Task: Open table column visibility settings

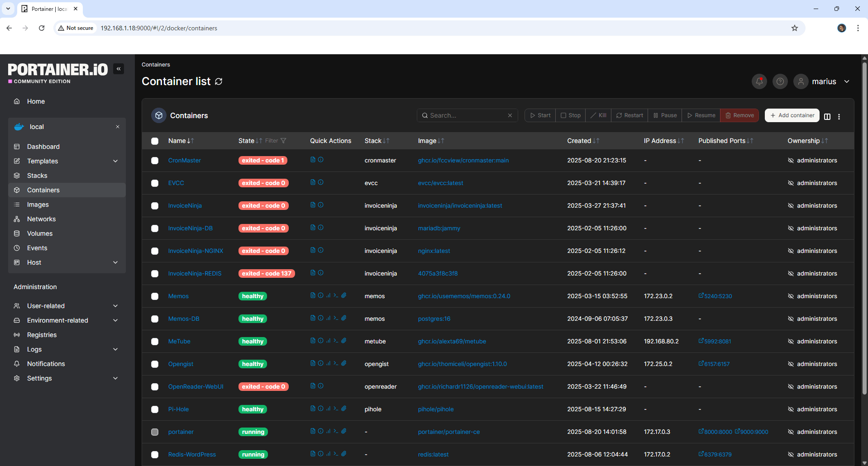Action: pyautogui.click(x=827, y=116)
